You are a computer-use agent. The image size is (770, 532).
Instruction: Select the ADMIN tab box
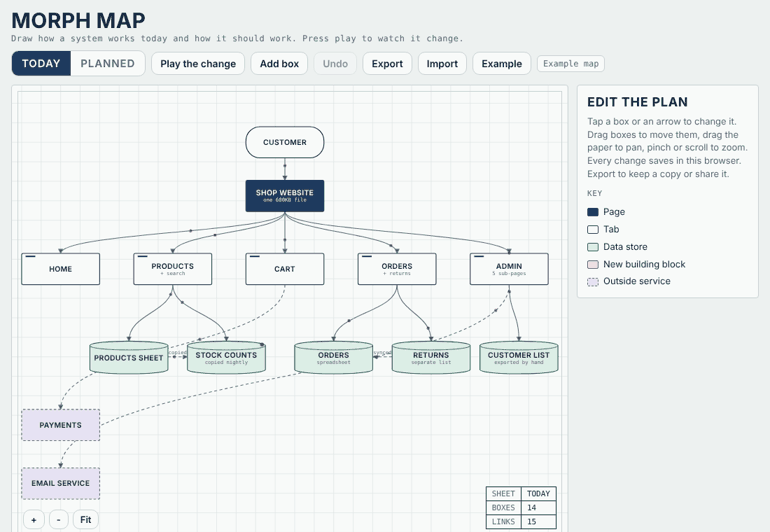[x=509, y=269]
